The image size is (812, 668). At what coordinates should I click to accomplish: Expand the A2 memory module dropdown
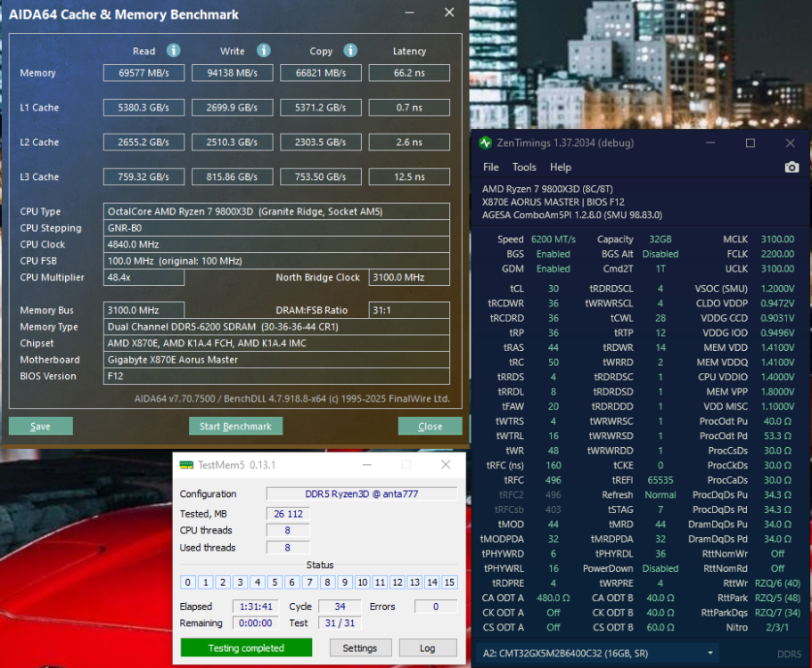tap(710, 653)
